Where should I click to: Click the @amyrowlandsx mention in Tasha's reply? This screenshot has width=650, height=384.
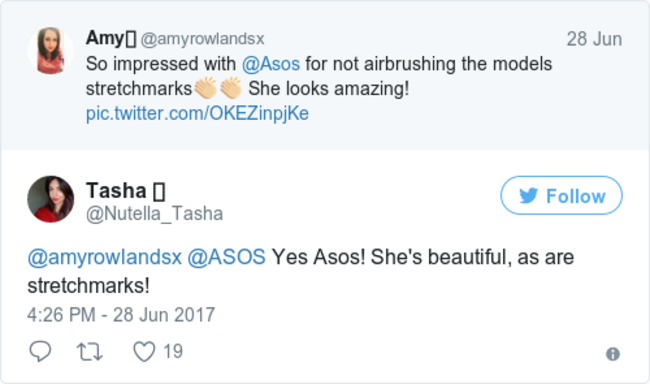pyautogui.click(x=104, y=257)
